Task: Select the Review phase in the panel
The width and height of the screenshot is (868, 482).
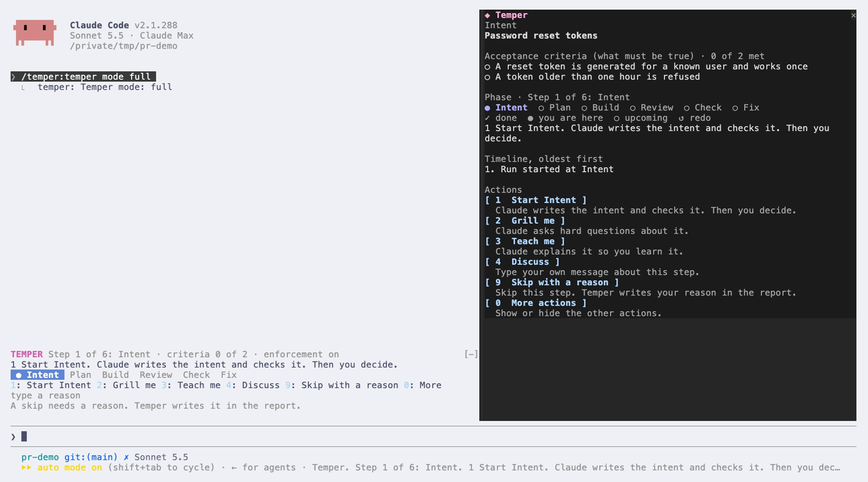Action: pos(651,107)
